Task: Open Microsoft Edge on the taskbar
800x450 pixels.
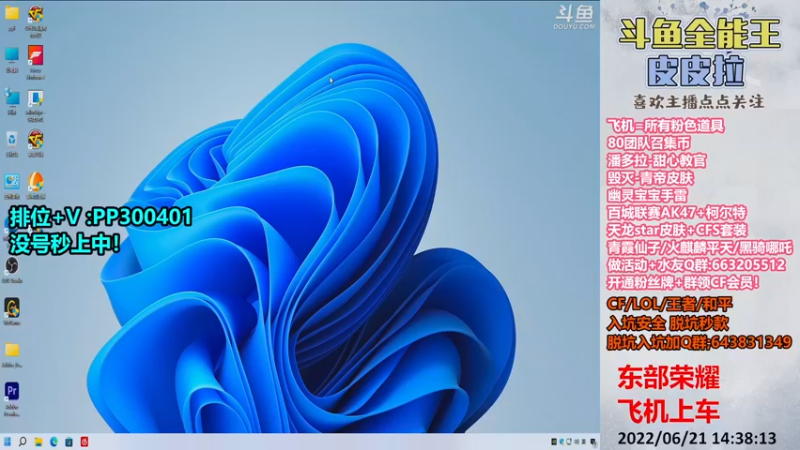Action: click(x=54, y=442)
